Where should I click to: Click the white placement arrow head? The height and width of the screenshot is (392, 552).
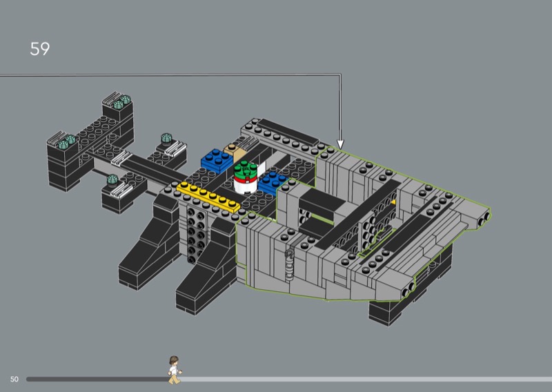[339, 144]
